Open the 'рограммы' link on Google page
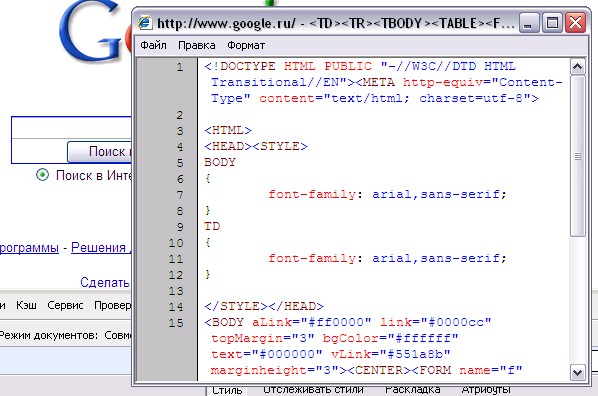598x396 pixels. pos(29,248)
